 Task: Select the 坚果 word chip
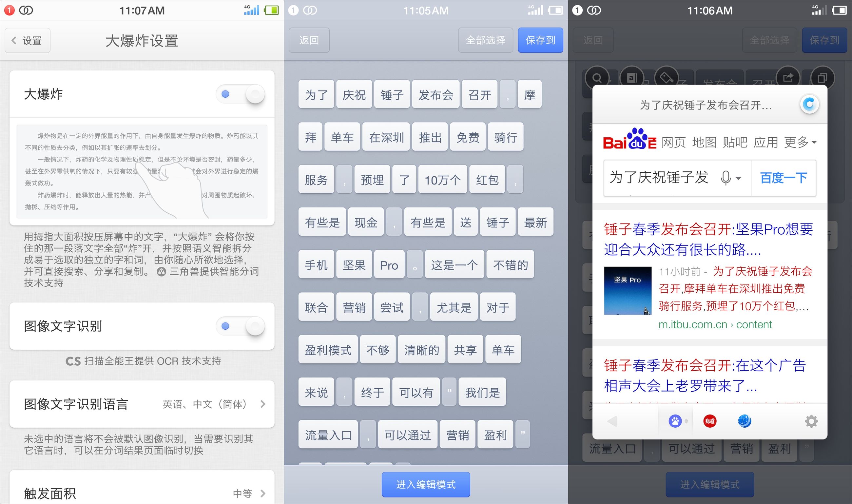pyautogui.click(x=354, y=264)
